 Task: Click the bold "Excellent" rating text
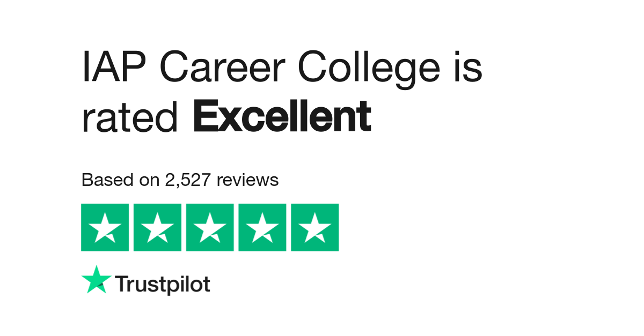282,116
